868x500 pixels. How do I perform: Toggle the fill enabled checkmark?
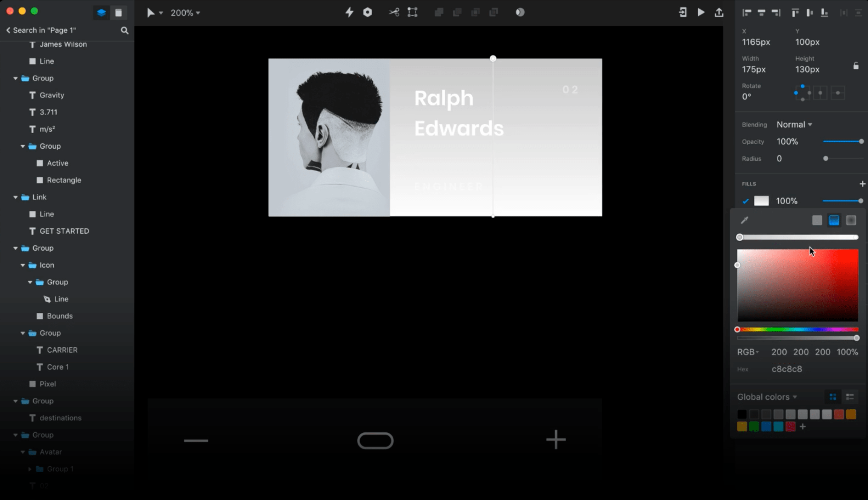point(745,201)
